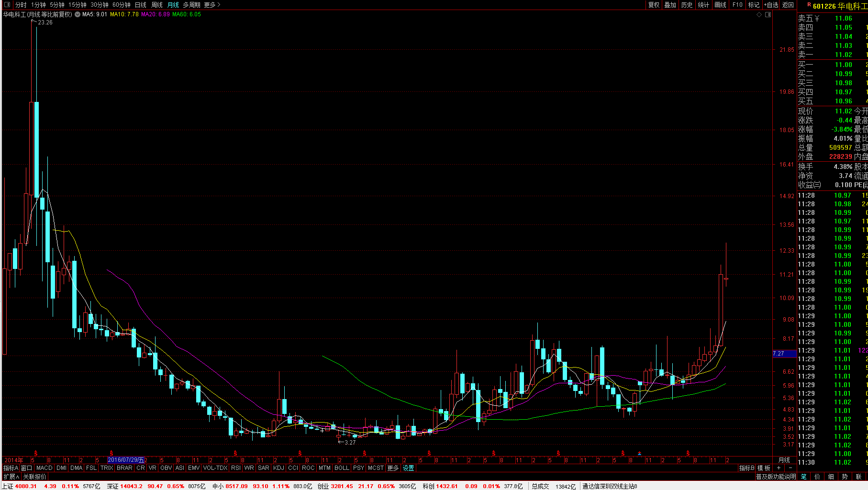Select DMI indicator

61,468
